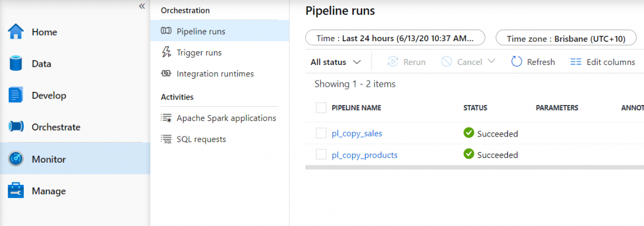Click the Integration runtimes icon
Image resolution: width=644 pixels, height=226 pixels.
pos(166,73)
